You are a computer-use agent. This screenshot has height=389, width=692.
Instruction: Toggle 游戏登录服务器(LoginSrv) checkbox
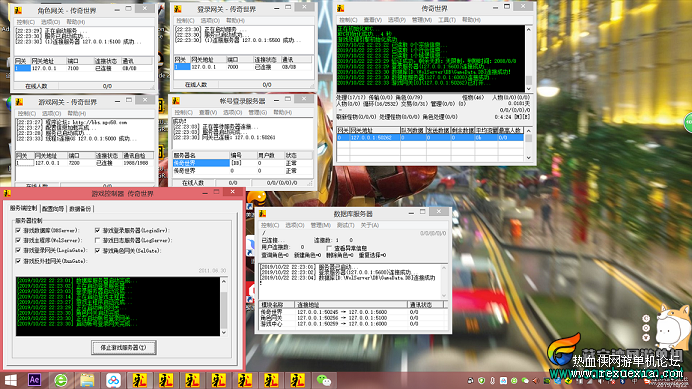pyautogui.click(x=98, y=230)
